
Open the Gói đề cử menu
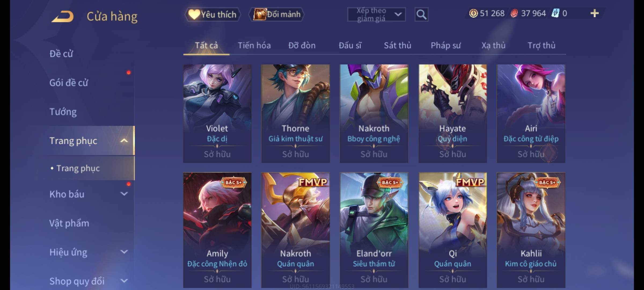click(x=69, y=82)
